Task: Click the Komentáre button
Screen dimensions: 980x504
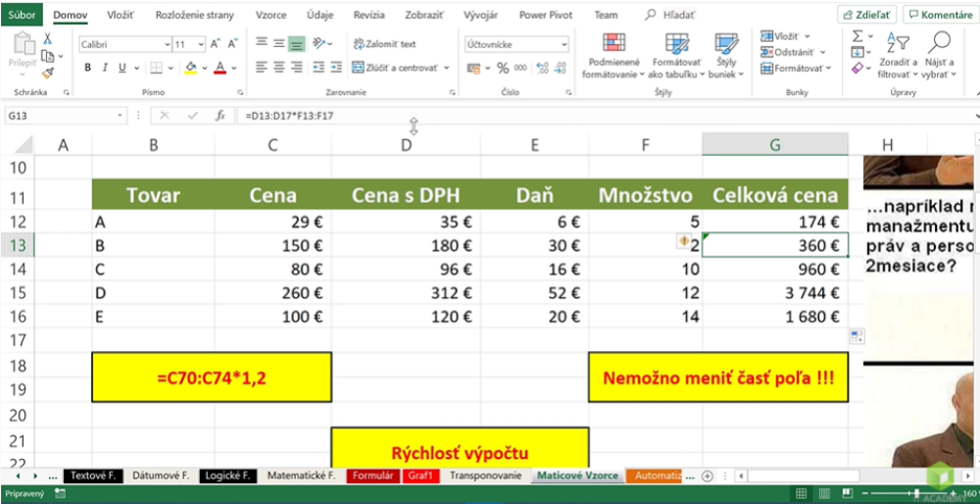Action: click(x=939, y=15)
